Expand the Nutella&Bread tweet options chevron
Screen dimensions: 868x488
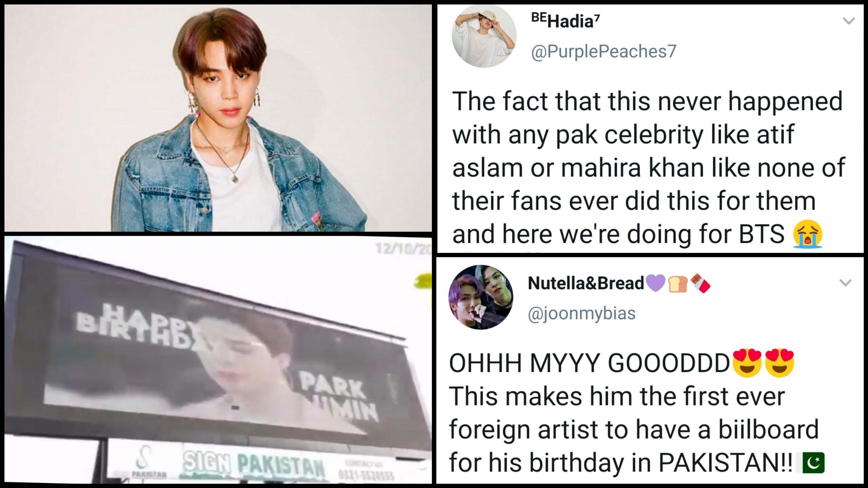[845, 282]
